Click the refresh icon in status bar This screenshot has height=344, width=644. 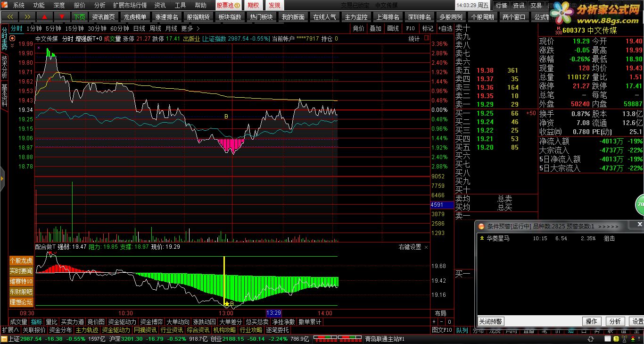590,339
